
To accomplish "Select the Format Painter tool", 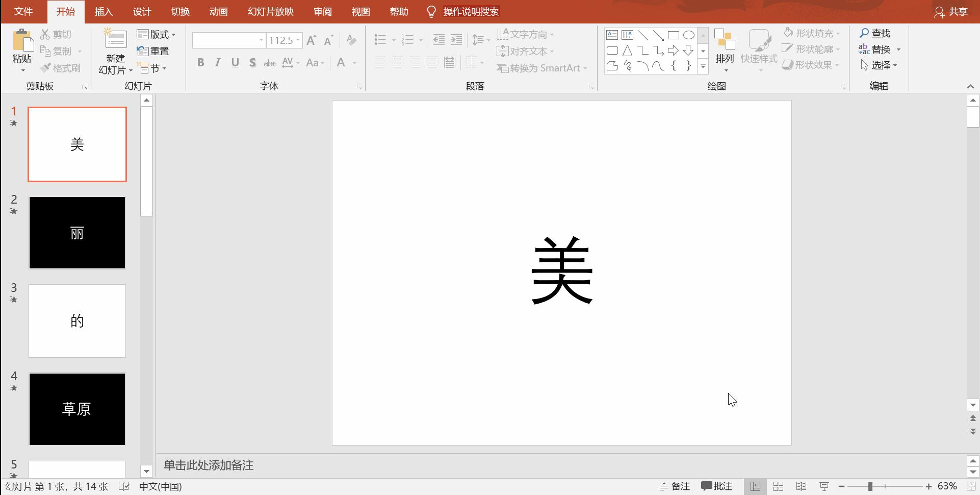I will pos(61,68).
